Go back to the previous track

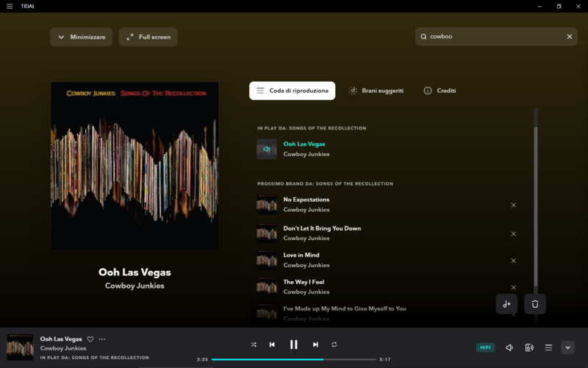click(272, 344)
